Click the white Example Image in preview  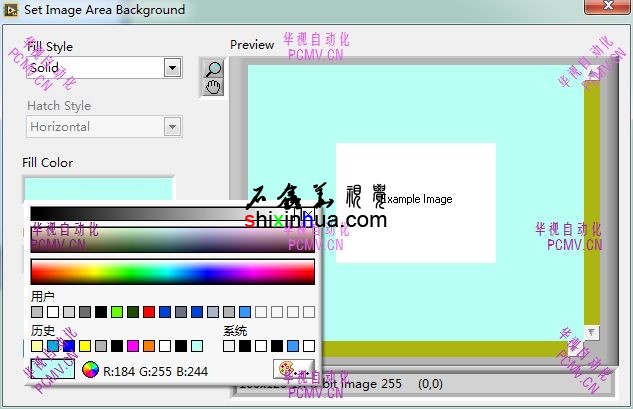415,203
